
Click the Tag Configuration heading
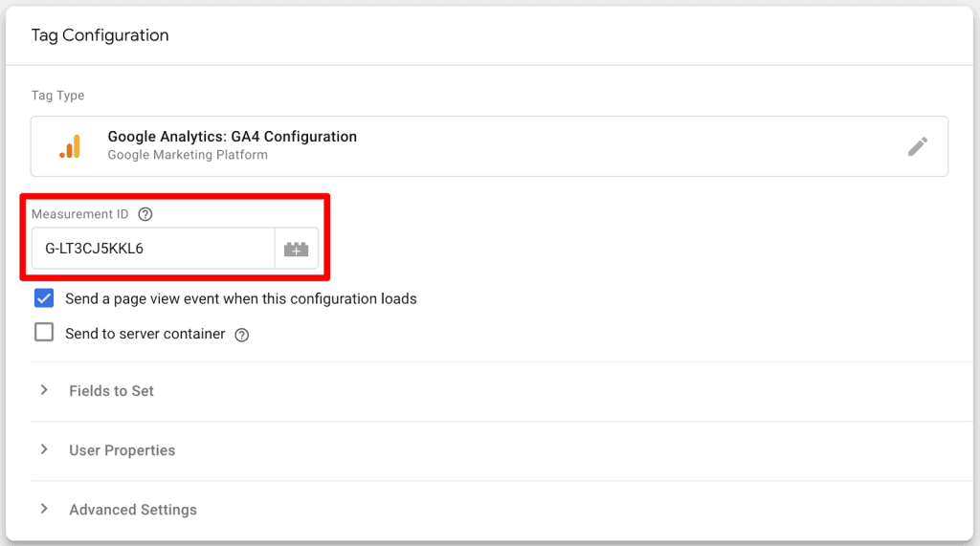click(100, 35)
